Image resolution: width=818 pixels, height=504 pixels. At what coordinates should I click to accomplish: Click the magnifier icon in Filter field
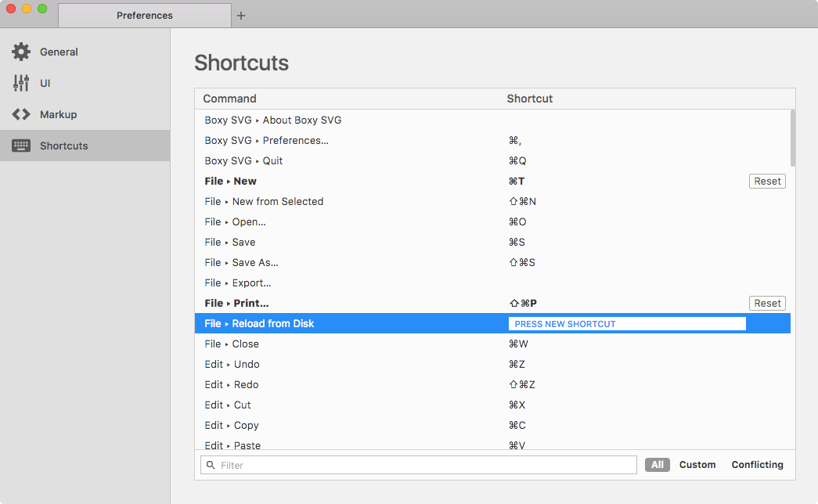coord(211,465)
